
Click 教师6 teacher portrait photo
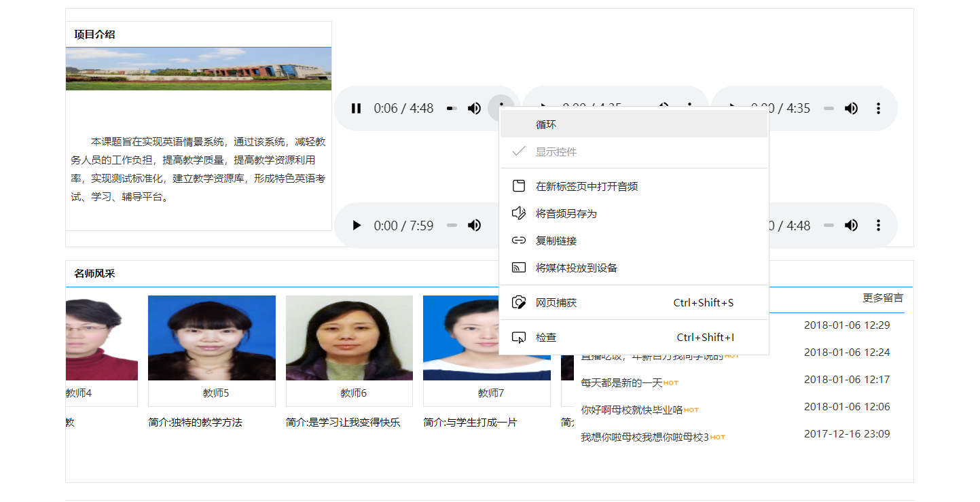click(x=348, y=337)
